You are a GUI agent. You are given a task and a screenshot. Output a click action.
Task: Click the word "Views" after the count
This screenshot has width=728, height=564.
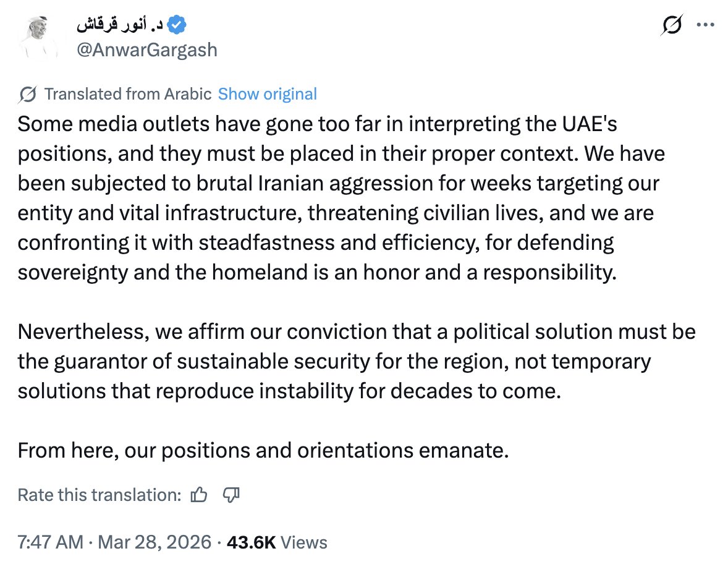[x=303, y=542]
